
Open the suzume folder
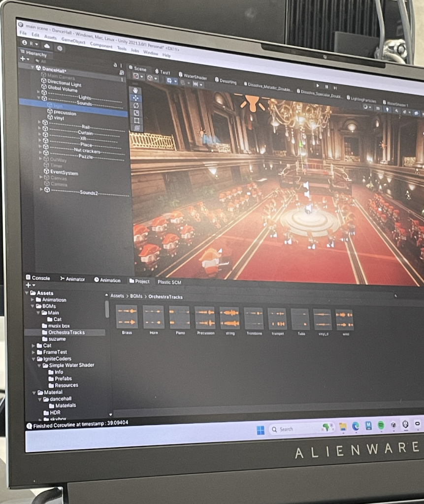tap(54, 339)
